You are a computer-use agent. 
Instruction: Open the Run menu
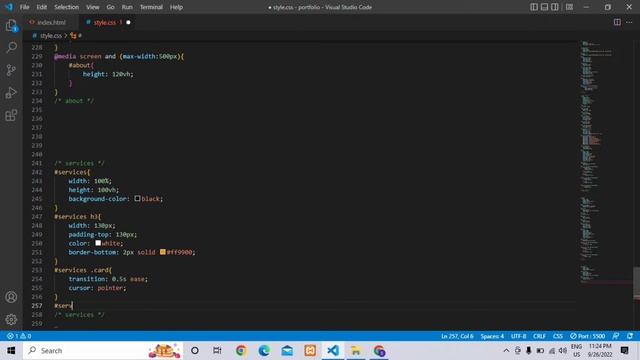click(x=127, y=7)
